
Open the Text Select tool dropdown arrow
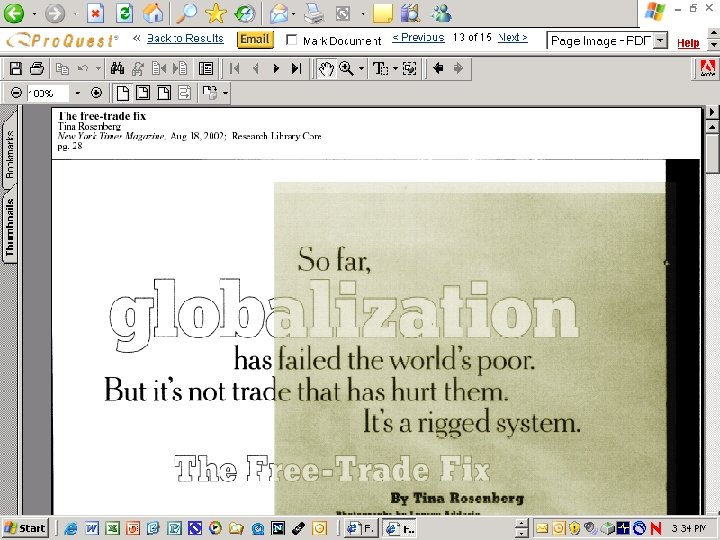coord(395,69)
